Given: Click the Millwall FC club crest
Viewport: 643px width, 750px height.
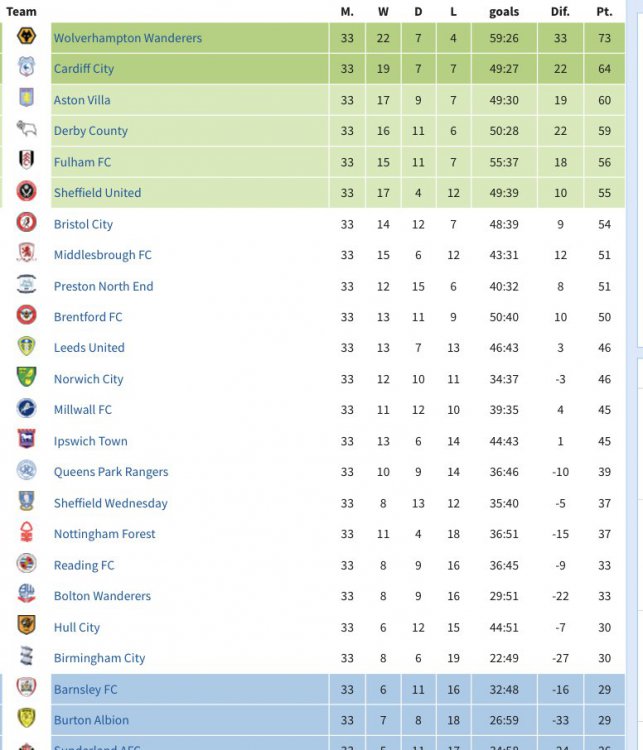Looking at the screenshot, I should point(27,409).
